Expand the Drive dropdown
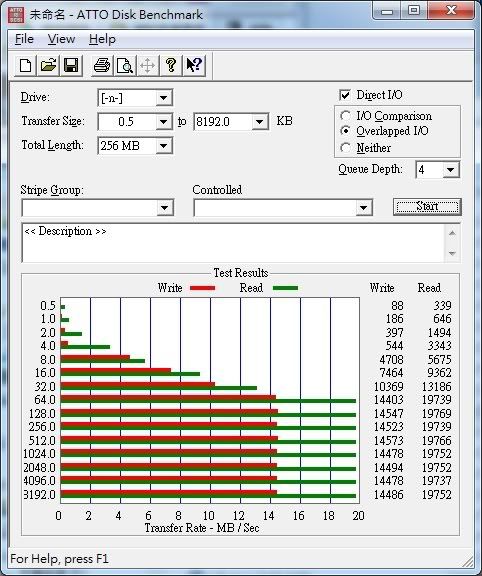This screenshot has height=576, width=482. (x=163, y=98)
